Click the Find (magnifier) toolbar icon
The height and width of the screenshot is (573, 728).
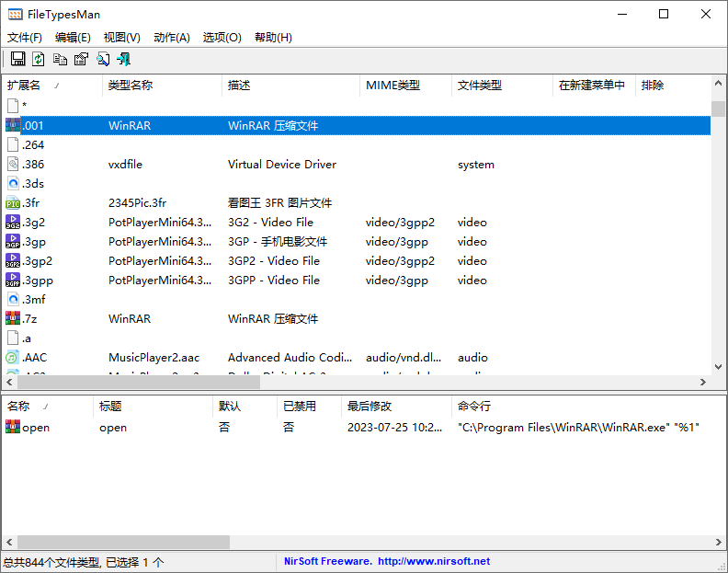point(103,60)
